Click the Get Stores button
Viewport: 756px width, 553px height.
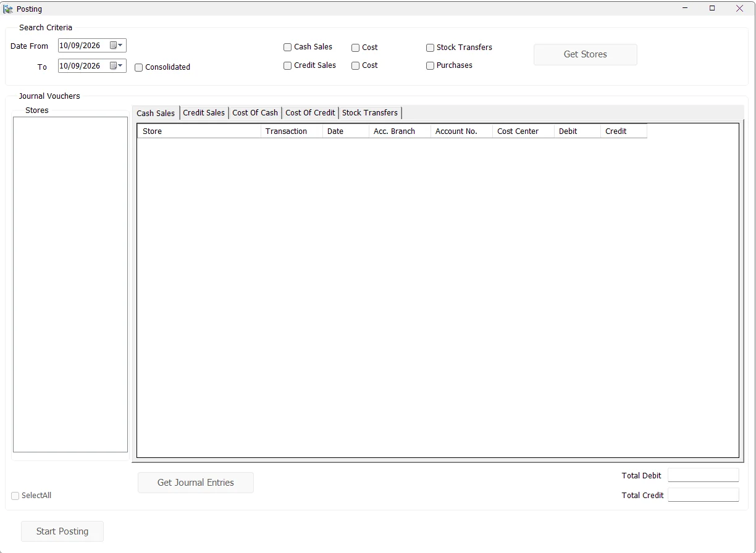point(586,54)
